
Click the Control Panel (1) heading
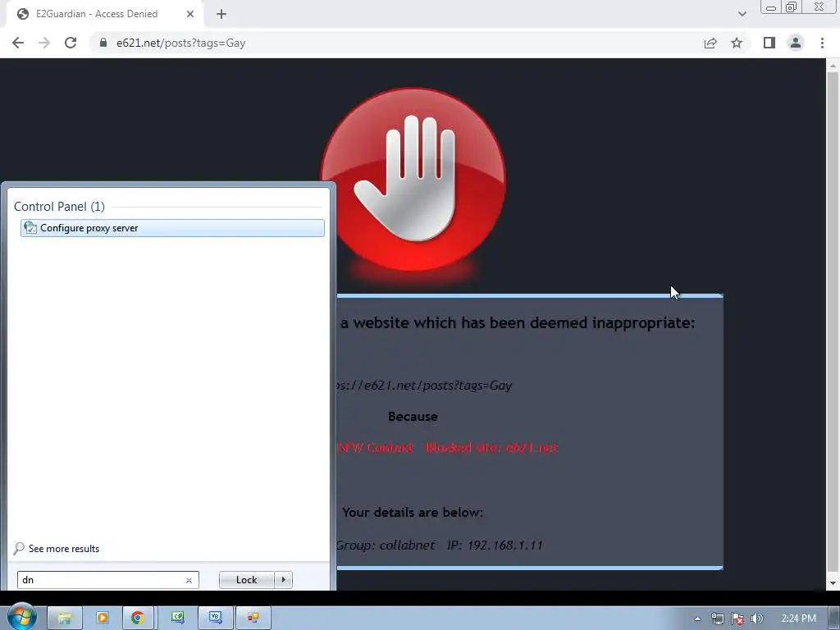pyautogui.click(x=59, y=206)
